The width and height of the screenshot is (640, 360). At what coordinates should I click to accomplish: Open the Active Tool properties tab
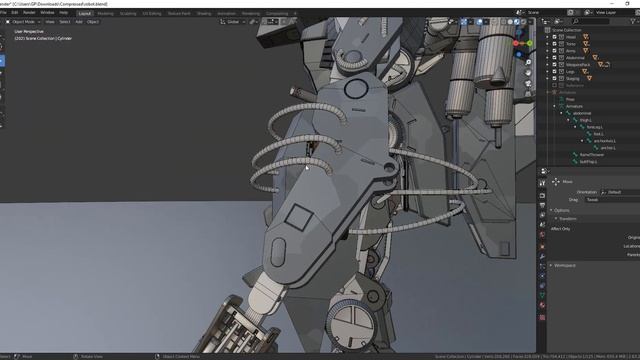point(542,184)
